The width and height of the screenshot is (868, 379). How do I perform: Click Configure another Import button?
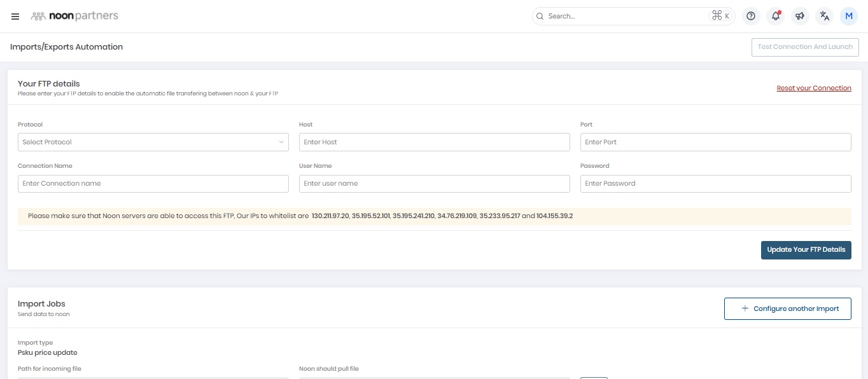[787, 308]
